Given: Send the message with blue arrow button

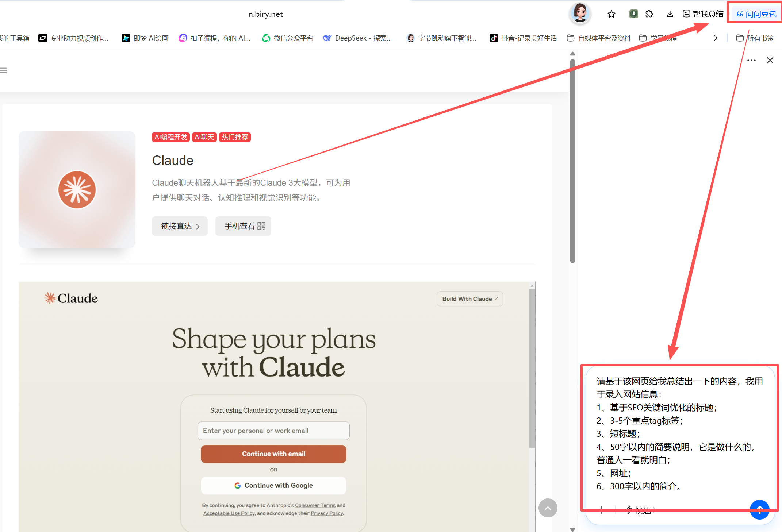Looking at the screenshot, I should 760,510.
